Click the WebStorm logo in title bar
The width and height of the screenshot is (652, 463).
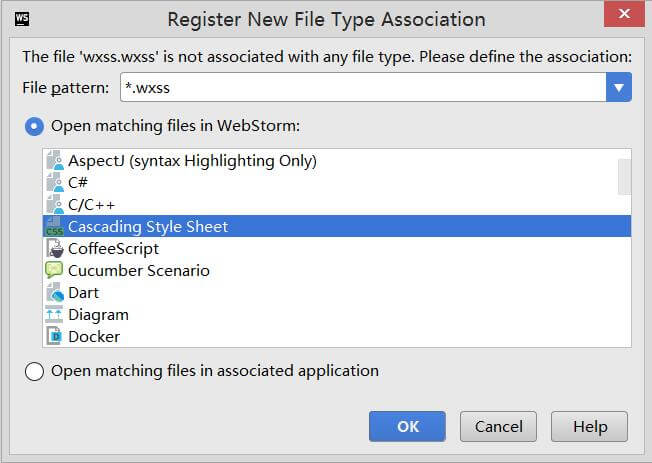pyautogui.click(x=23, y=19)
